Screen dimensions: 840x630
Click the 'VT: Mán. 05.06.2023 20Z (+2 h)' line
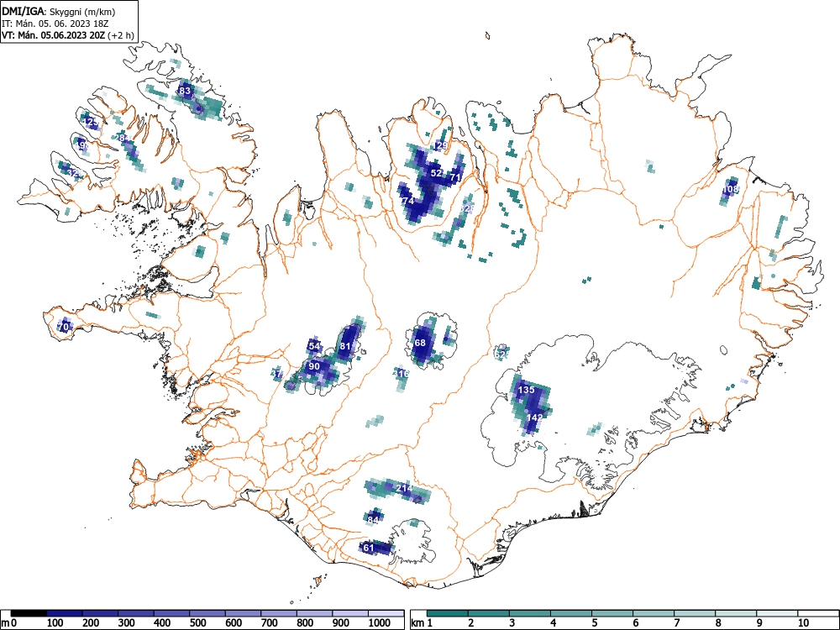tap(67, 35)
